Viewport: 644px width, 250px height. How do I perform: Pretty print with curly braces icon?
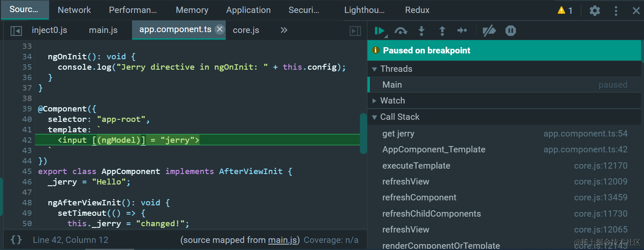pyautogui.click(x=16, y=240)
